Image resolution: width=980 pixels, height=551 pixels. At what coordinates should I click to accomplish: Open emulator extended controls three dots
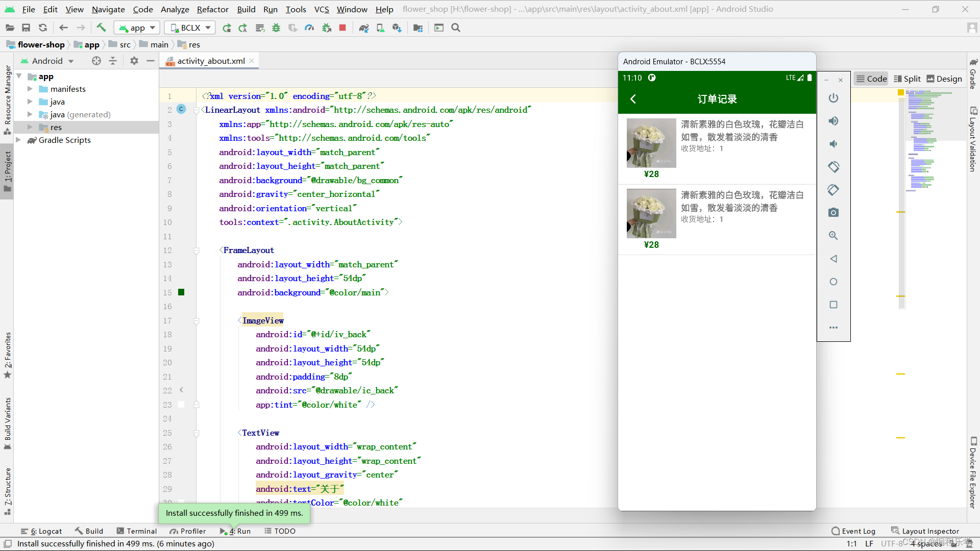coord(834,328)
